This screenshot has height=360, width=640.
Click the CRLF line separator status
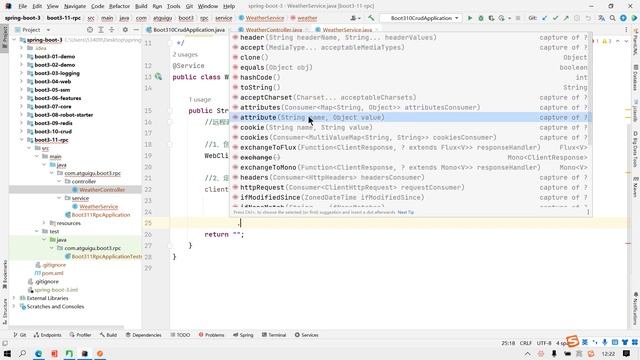tap(525, 343)
